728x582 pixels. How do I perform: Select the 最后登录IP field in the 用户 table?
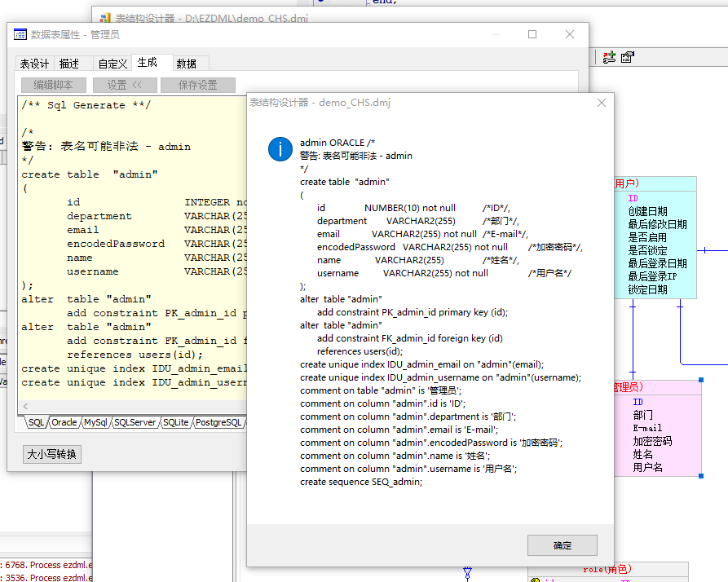click(652, 276)
